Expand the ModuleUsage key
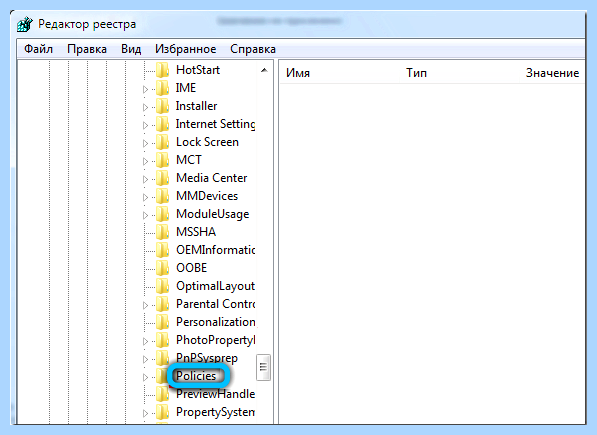 [x=145, y=215]
